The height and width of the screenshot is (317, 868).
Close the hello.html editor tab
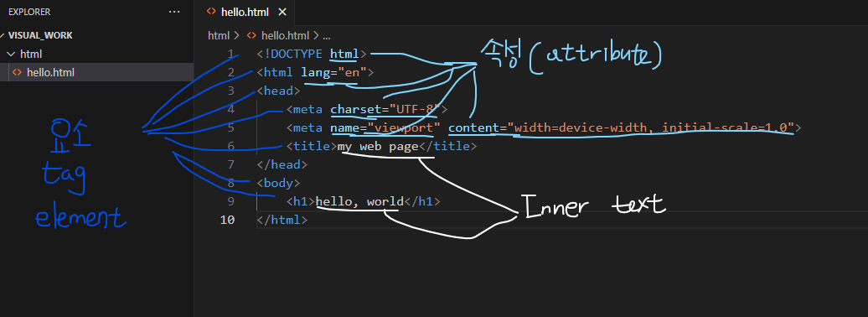(x=282, y=12)
